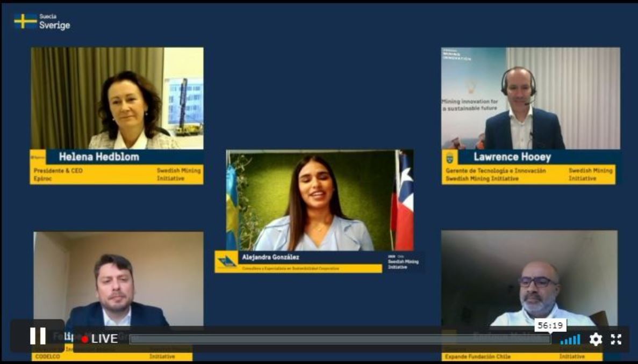This screenshot has width=638, height=364.
Task: Click the Epiroc logo beside Helena Hedblom
Action: tap(38, 157)
